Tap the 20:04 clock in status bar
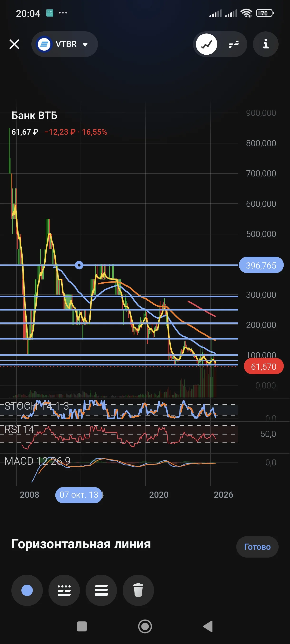The width and height of the screenshot is (290, 644). pos(28,14)
